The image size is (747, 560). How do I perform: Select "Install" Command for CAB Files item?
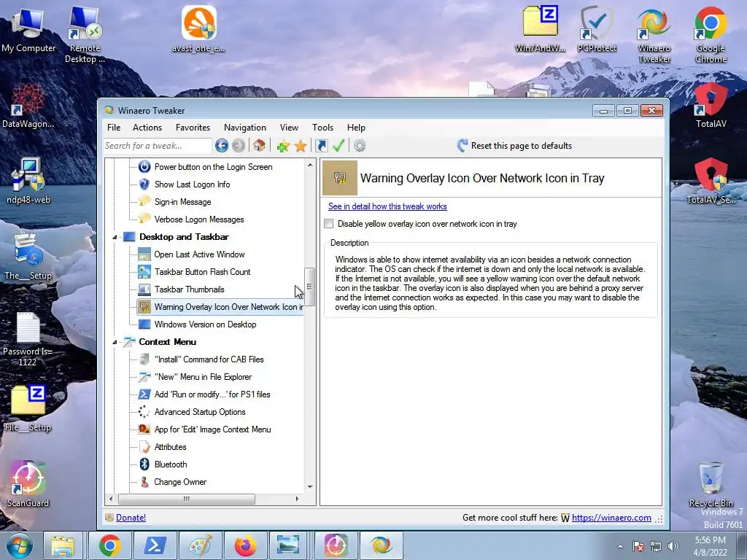pos(209,359)
